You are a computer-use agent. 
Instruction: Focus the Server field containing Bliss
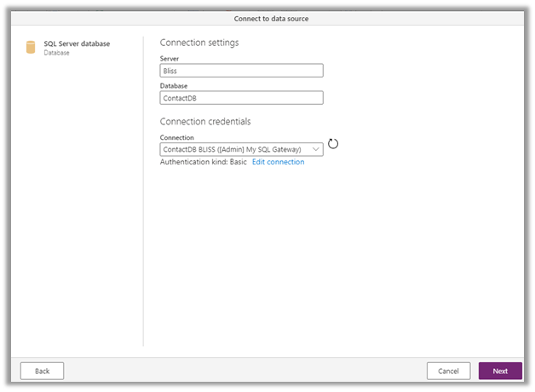point(241,72)
